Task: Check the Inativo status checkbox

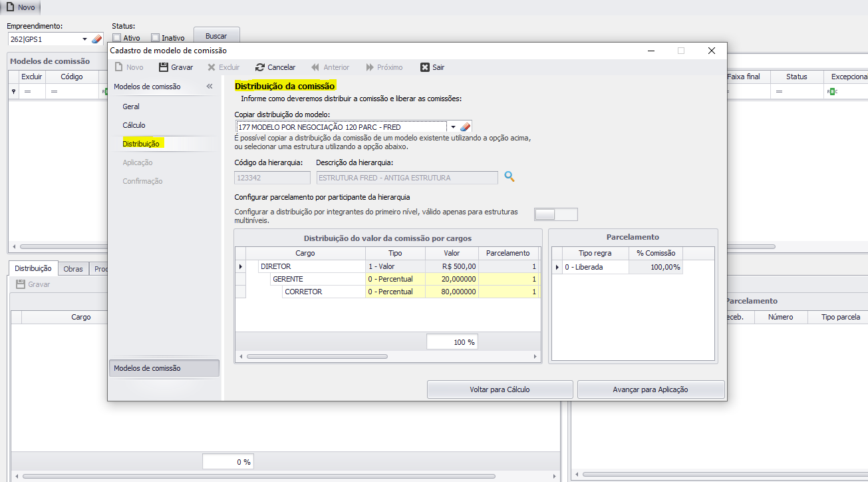Action: pyautogui.click(x=156, y=38)
